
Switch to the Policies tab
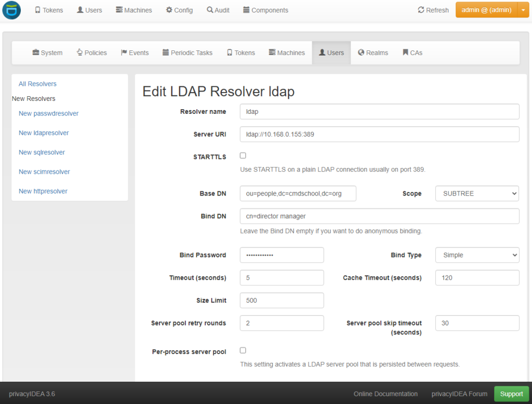(x=91, y=53)
